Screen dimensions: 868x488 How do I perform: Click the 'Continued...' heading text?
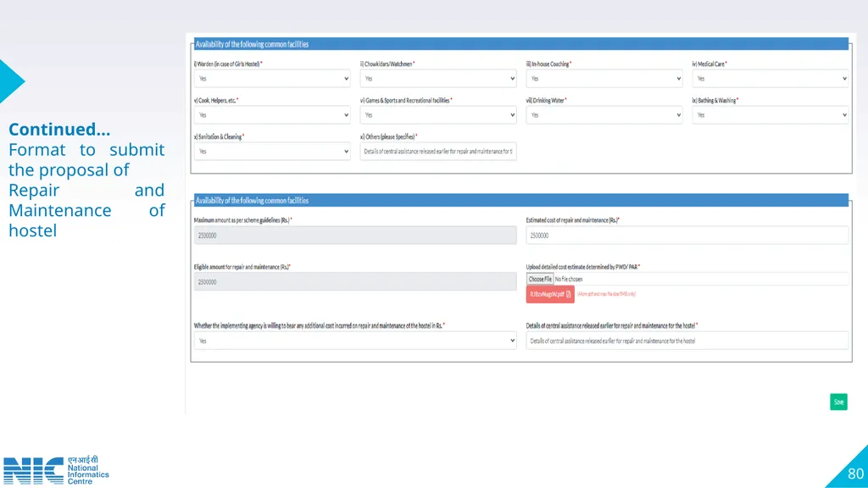pos(59,130)
